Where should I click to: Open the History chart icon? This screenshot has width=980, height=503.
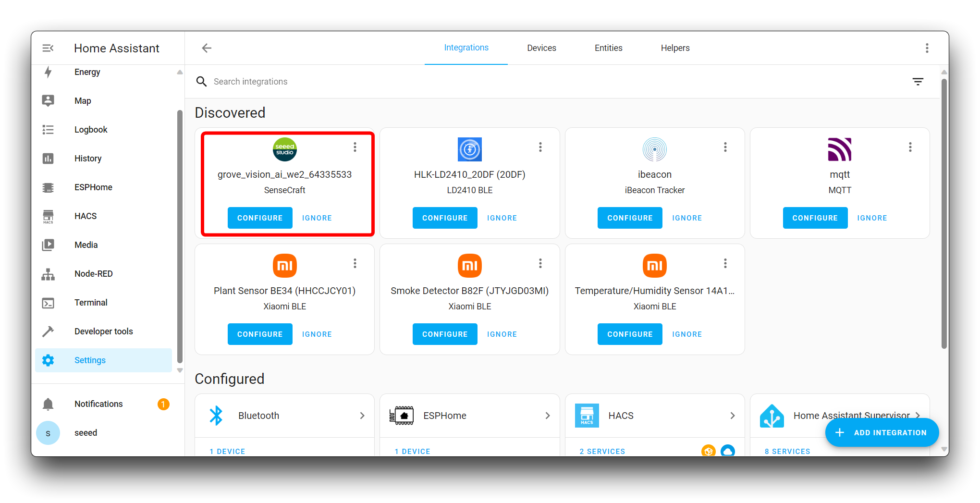coord(48,159)
